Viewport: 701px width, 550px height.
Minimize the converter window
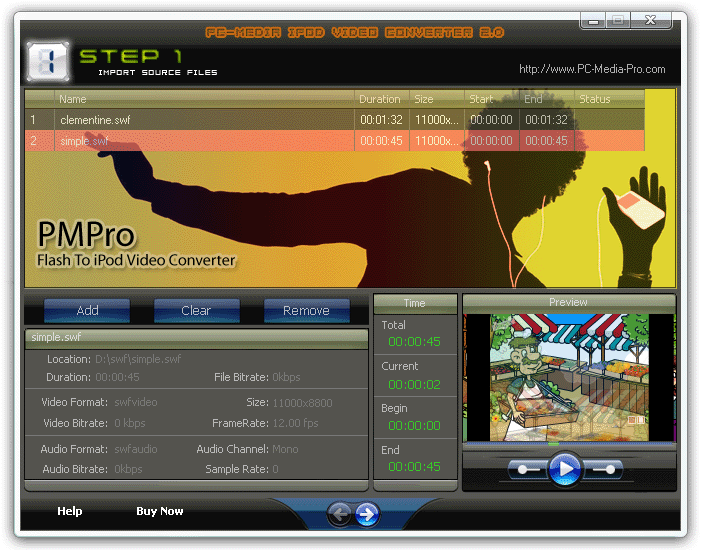click(x=593, y=21)
